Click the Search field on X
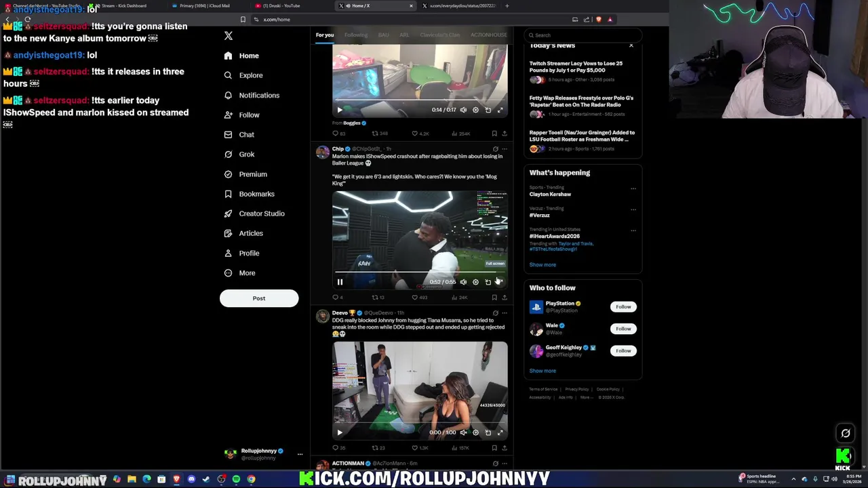 coord(583,35)
